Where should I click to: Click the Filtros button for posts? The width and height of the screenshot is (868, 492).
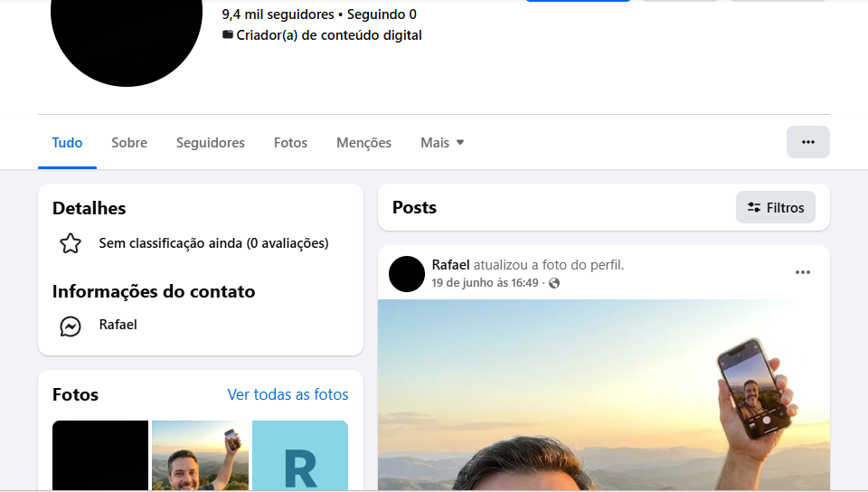[775, 207]
